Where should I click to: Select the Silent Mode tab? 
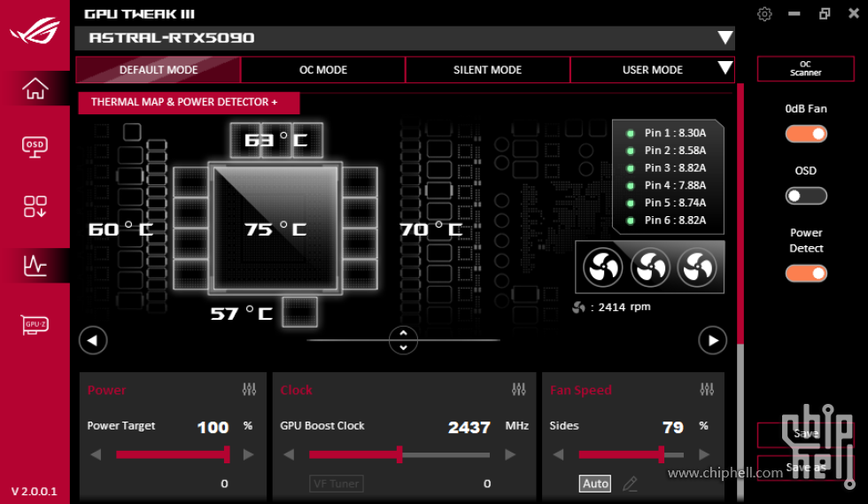coord(487,70)
